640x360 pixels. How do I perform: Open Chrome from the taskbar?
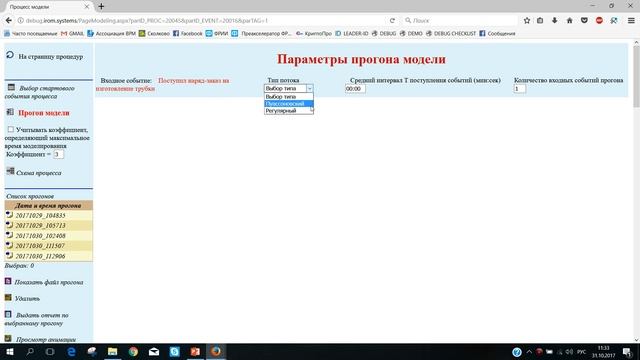pyautogui.click(x=133, y=351)
